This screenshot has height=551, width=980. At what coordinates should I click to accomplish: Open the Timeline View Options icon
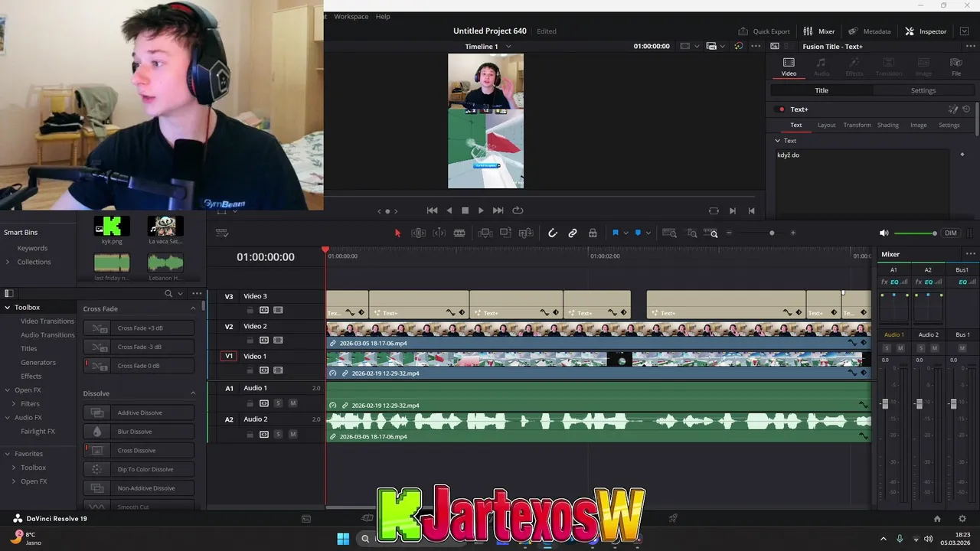223,233
